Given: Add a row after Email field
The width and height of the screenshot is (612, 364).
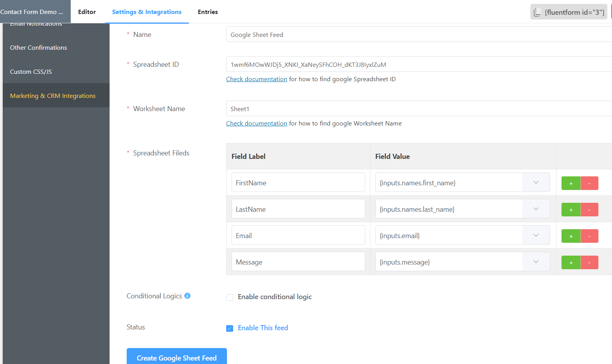Looking at the screenshot, I should [x=571, y=236].
